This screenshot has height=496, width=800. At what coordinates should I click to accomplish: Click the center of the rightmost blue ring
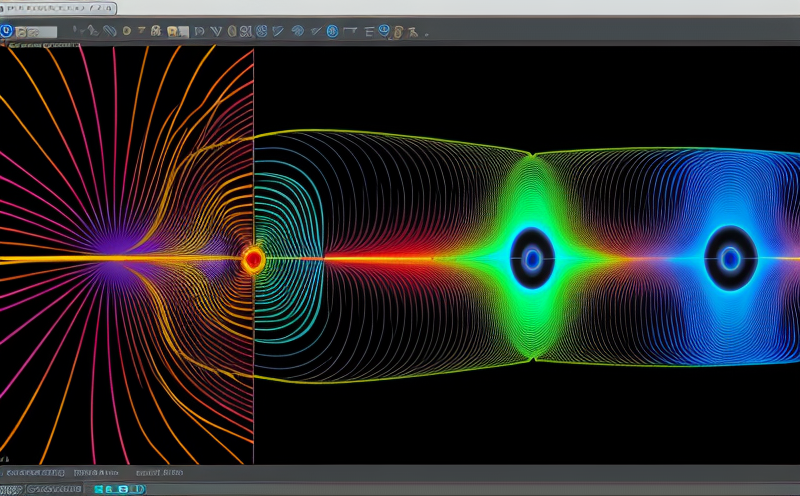pyautogui.click(x=730, y=258)
